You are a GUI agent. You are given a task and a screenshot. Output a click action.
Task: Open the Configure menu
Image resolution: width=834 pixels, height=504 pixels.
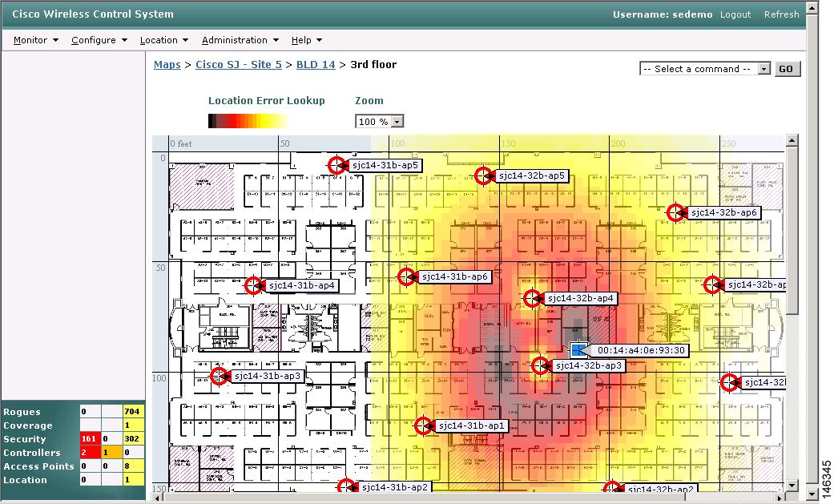tap(99, 40)
